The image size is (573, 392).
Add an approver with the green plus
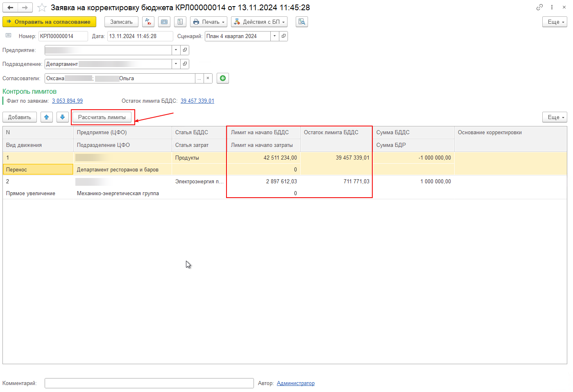(223, 78)
